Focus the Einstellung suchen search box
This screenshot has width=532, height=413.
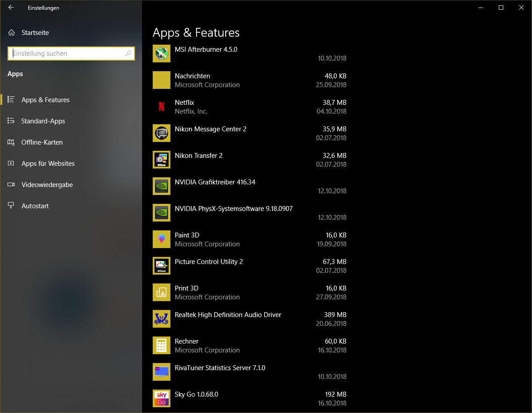[71, 54]
